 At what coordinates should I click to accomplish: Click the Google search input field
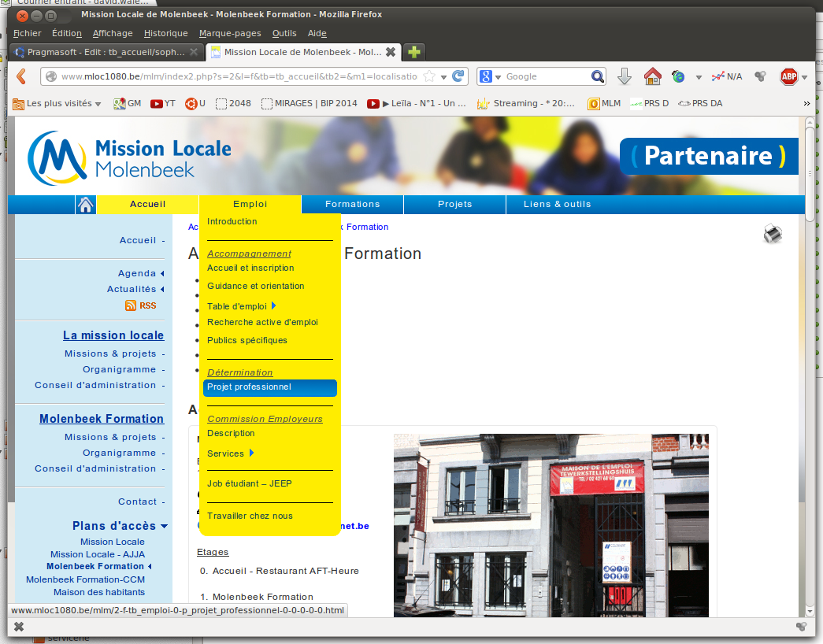point(546,76)
